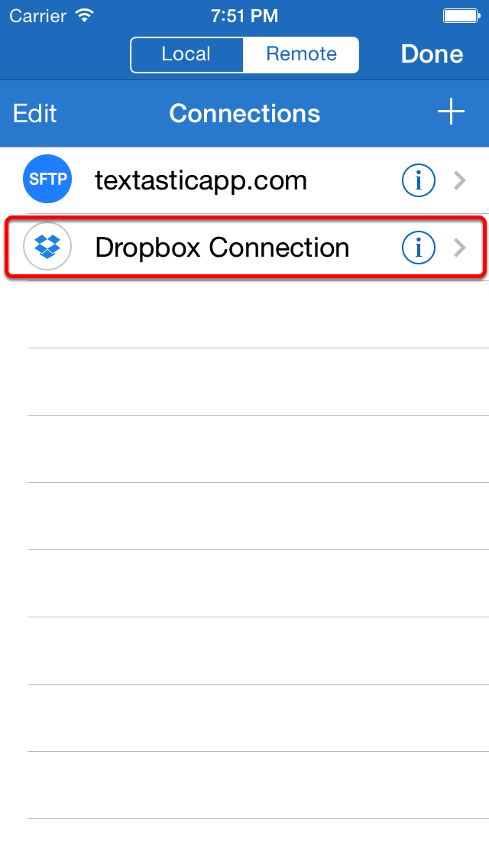Select the Dropbox Connection label

tap(222, 248)
